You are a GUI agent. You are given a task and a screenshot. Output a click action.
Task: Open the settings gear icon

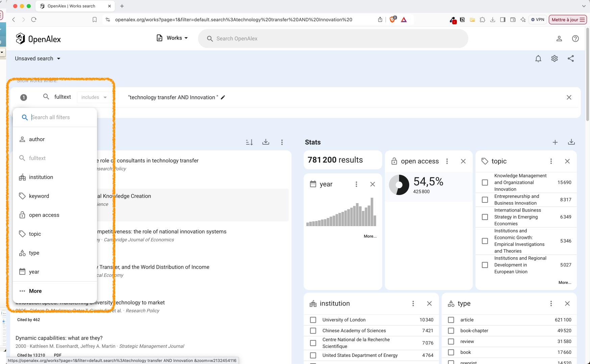pos(554,59)
